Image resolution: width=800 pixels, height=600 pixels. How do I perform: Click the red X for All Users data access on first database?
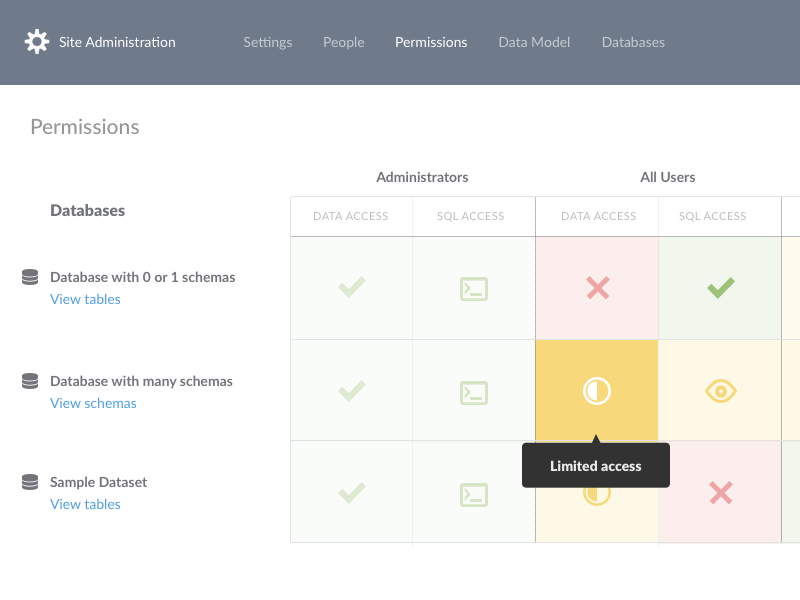point(596,288)
